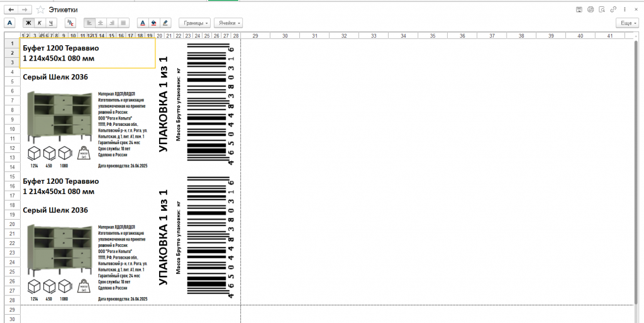Select the header of row 20
Image resolution: width=644 pixels, height=323 pixels.
pyautogui.click(x=12, y=224)
